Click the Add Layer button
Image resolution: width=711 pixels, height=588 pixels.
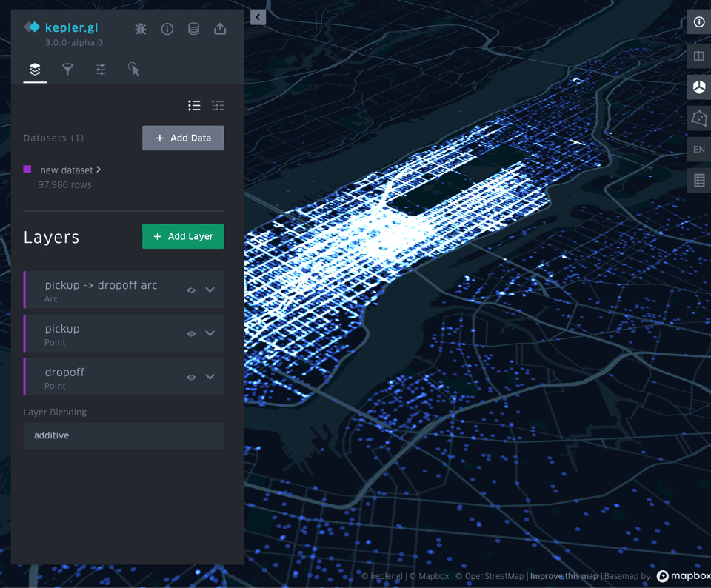(x=183, y=236)
